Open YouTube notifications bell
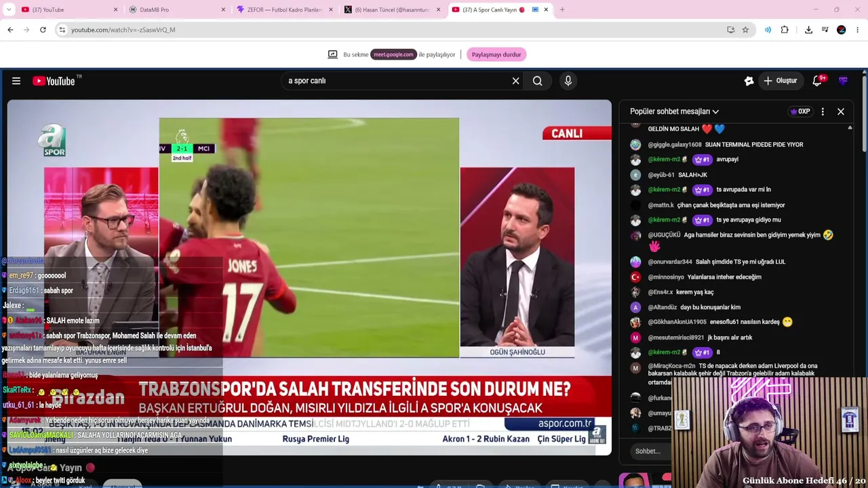 pos(818,81)
